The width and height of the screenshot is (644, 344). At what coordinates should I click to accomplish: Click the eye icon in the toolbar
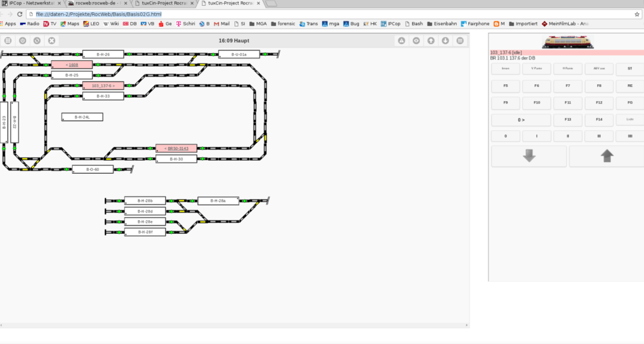pyautogui.click(x=416, y=41)
